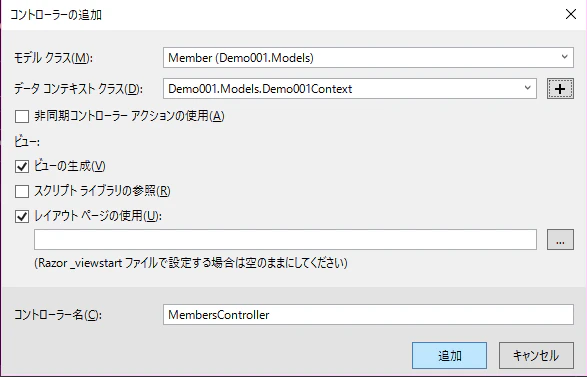Uncheck ビューの生成 checkbox
Screen dimensions: 587x377
coord(22,166)
